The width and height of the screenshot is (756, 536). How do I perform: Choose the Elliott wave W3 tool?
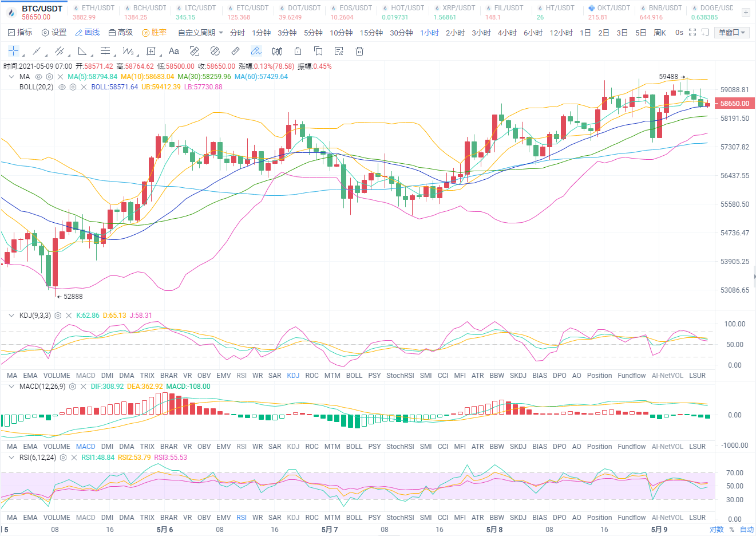tap(128, 51)
